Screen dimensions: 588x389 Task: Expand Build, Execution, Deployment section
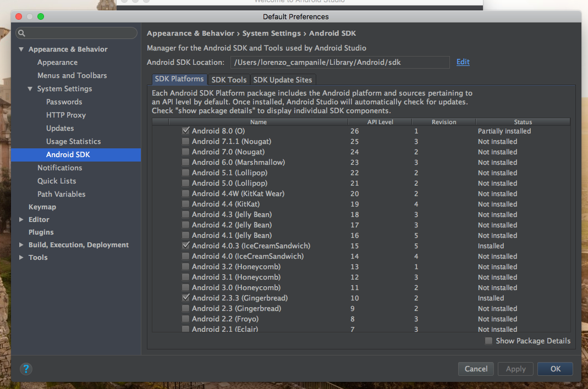pyautogui.click(x=21, y=244)
